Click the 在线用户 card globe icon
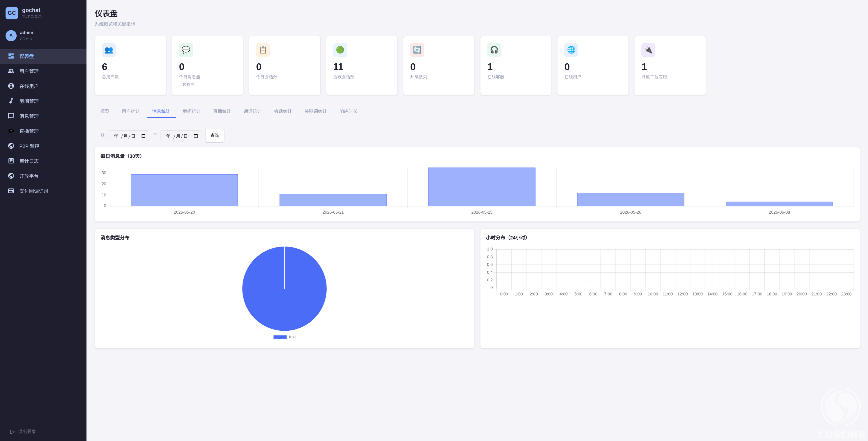868x441 pixels. click(571, 50)
